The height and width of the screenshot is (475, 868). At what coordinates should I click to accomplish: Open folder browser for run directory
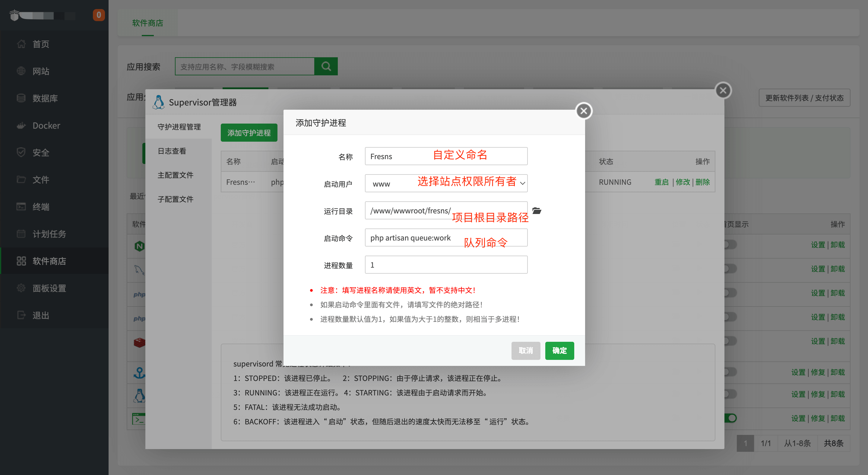click(x=537, y=211)
